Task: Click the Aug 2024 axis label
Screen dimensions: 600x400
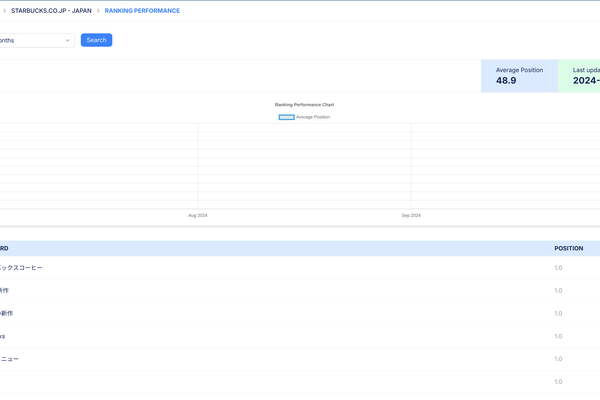Action: point(198,215)
